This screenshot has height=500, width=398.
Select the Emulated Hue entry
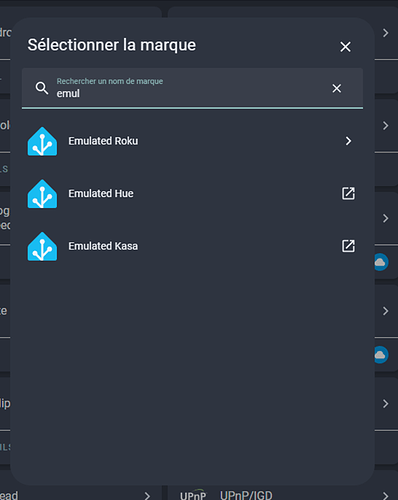click(x=192, y=194)
